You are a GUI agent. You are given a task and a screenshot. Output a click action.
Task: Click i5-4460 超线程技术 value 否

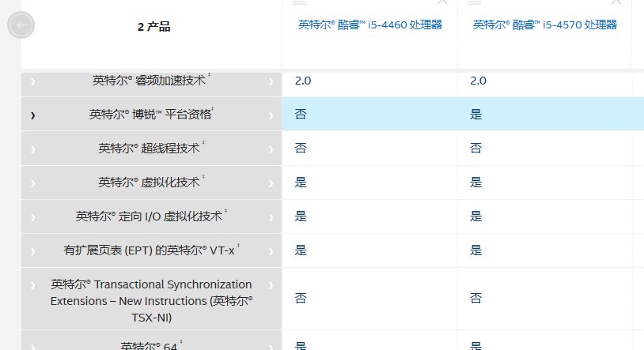pyautogui.click(x=301, y=148)
